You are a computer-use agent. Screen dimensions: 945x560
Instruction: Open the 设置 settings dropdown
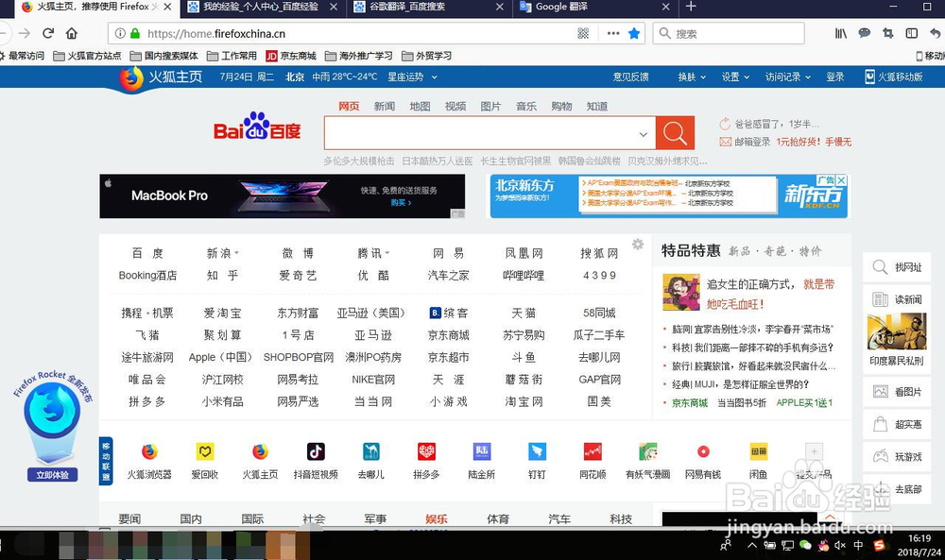click(735, 77)
